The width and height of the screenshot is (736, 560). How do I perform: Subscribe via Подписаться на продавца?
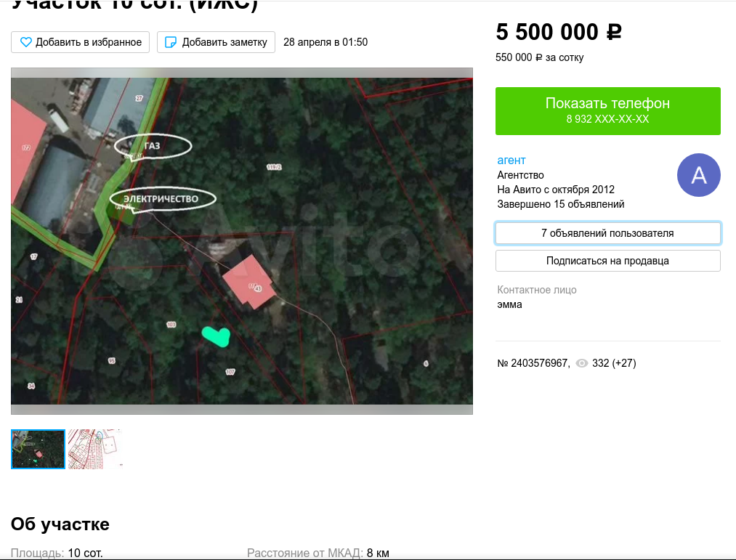[607, 261]
